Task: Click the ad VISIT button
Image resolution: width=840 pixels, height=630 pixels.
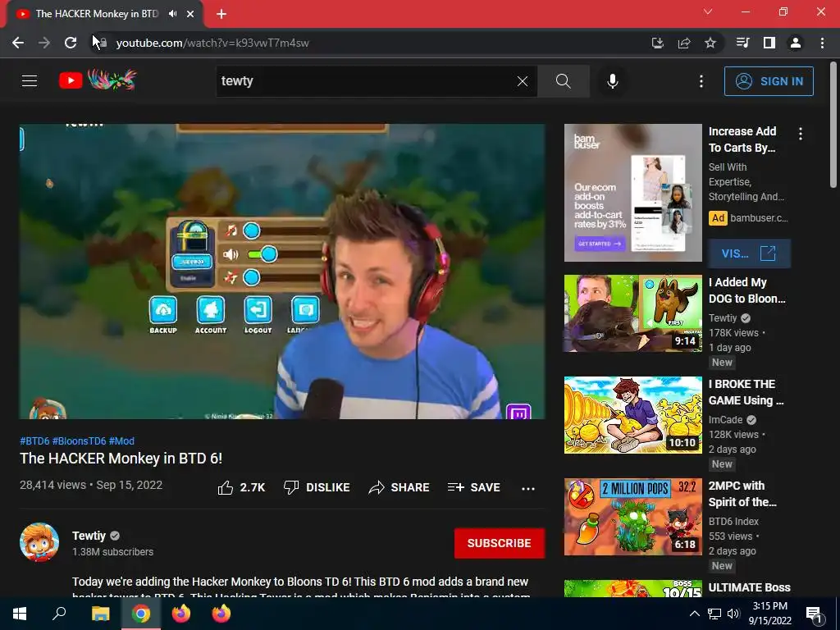Action: [749, 253]
